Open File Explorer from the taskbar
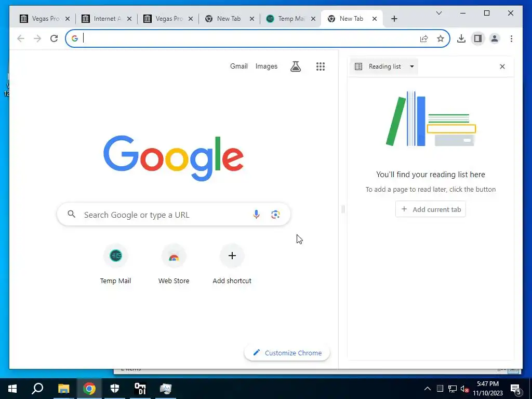532x399 pixels. click(63, 389)
